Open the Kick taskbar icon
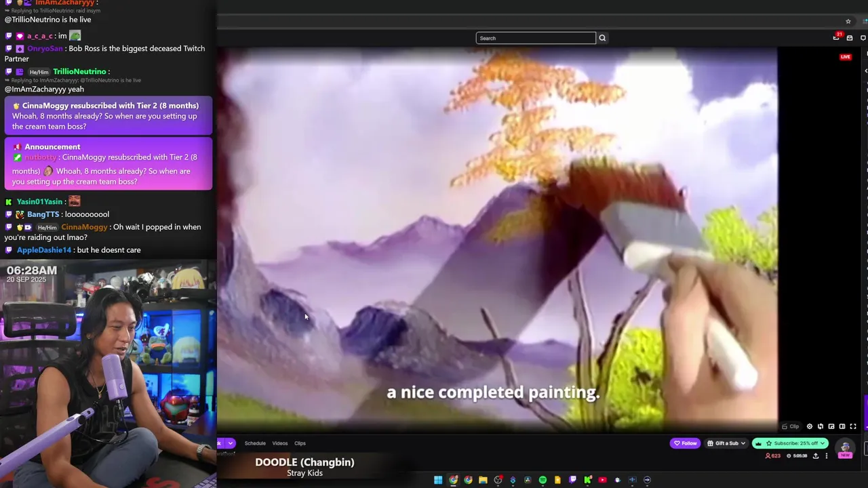Image resolution: width=868 pixels, height=488 pixels. [587, 480]
